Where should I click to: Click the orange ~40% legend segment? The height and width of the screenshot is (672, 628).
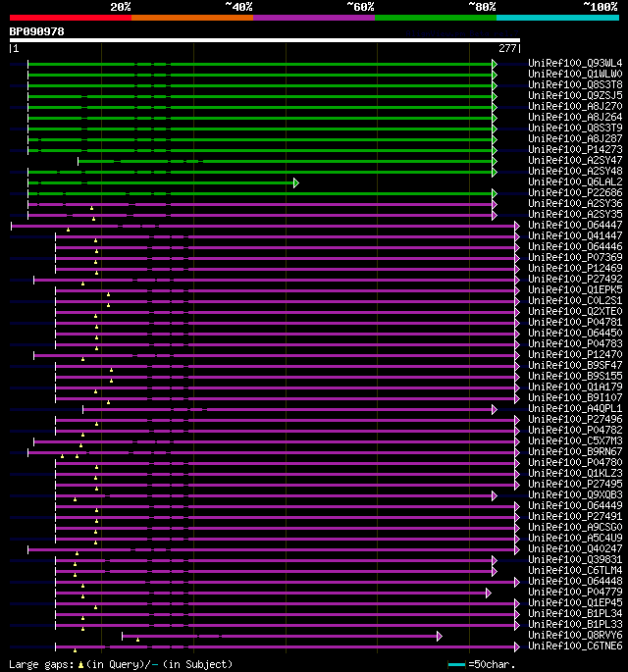coord(192,18)
